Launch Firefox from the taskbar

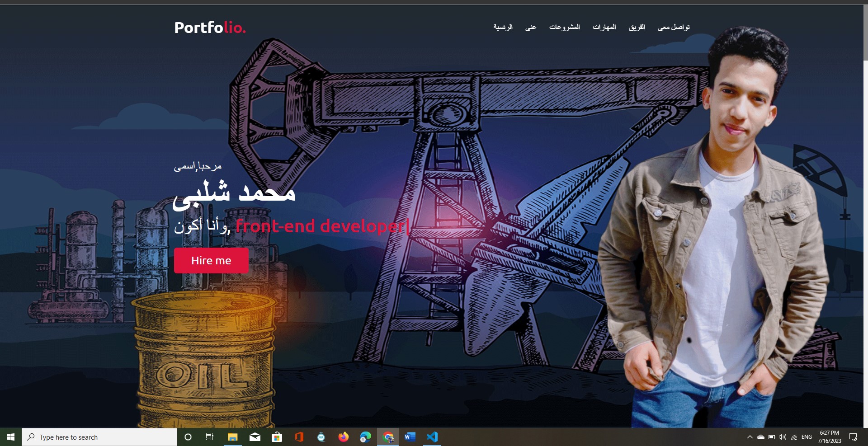(x=344, y=437)
